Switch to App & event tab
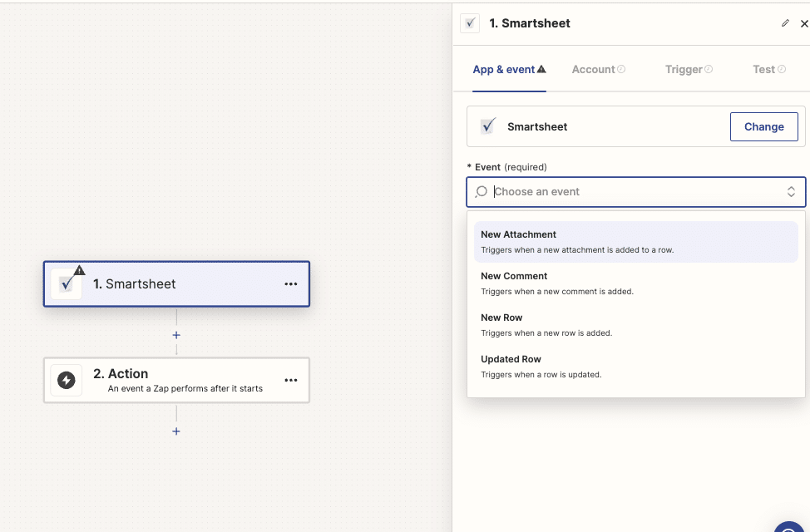This screenshot has width=810, height=532. (x=509, y=69)
